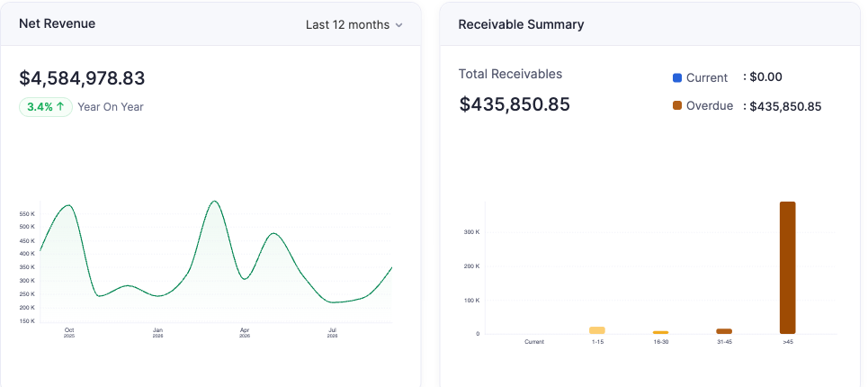Click the >45 days overdue bar
The height and width of the screenshot is (387, 868).
(788, 268)
